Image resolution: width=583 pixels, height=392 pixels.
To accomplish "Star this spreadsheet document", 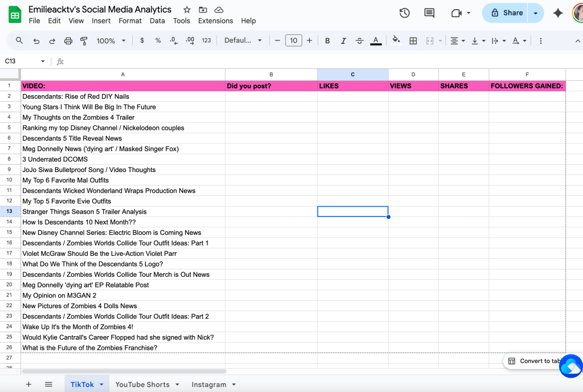I will point(187,10).
